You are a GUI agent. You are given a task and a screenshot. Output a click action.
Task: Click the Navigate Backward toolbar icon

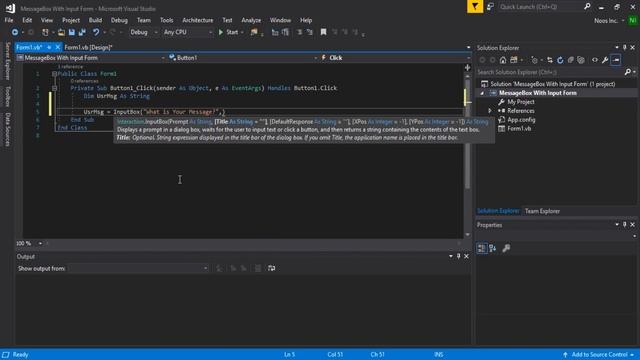15,32
